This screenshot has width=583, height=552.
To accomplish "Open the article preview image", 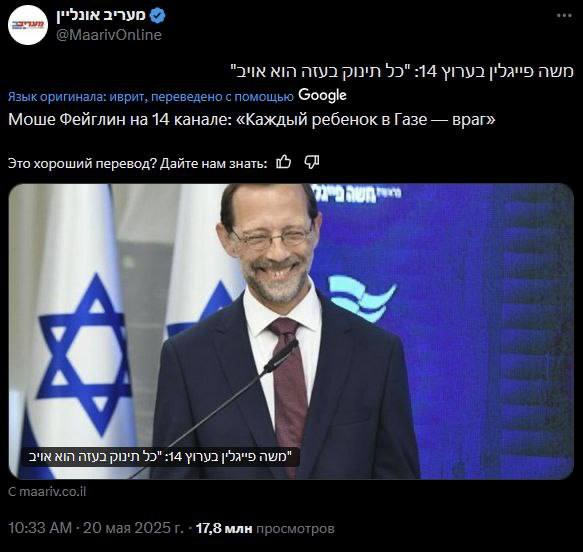I will pos(291,332).
